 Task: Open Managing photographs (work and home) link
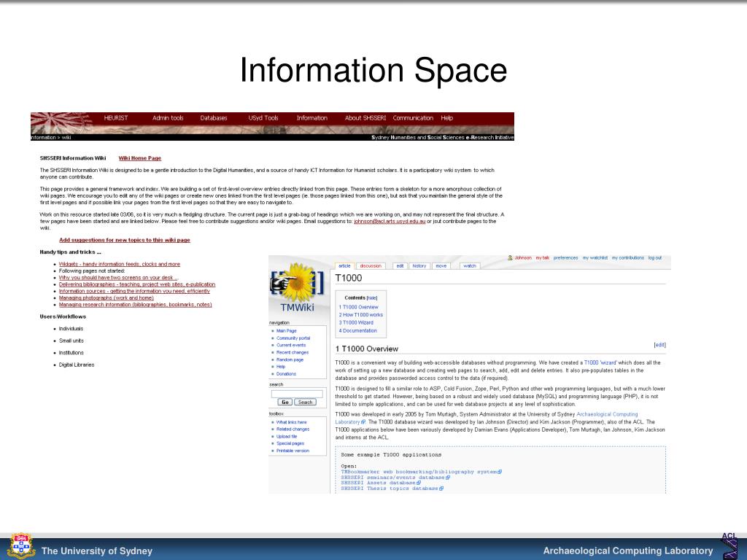tap(107, 297)
